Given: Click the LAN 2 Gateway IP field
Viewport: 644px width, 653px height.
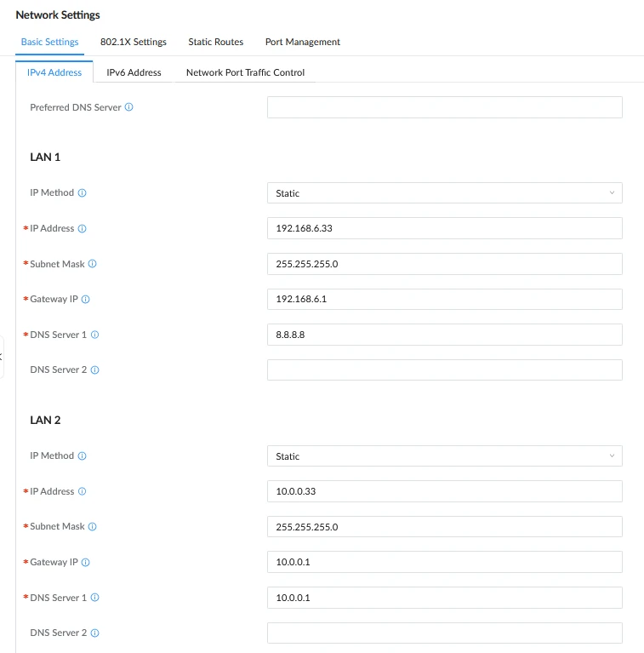Looking at the screenshot, I should pyautogui.click(x=445, y=562).
